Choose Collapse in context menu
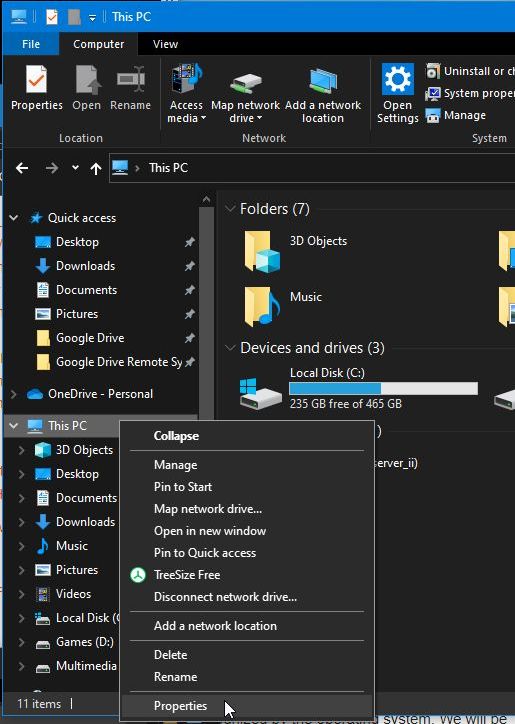The height and width of the screenshot is (724, 515). (x=247, y=436)
